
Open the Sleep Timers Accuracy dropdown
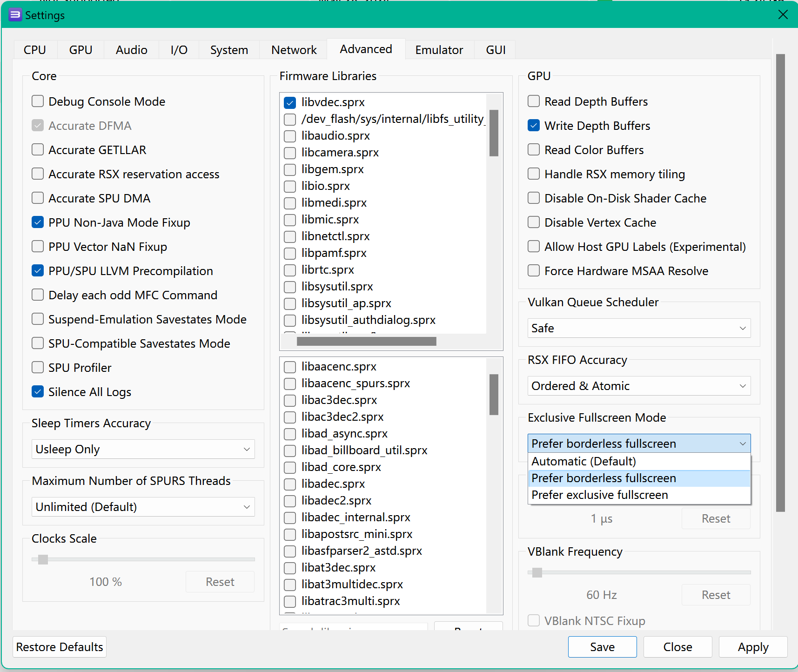click(x=143, y=449)
